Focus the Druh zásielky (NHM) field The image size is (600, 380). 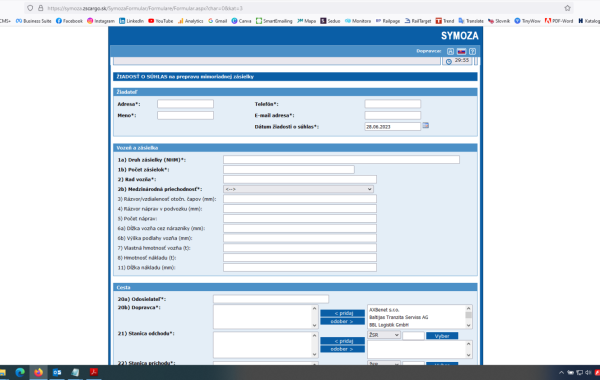point(341,160)
